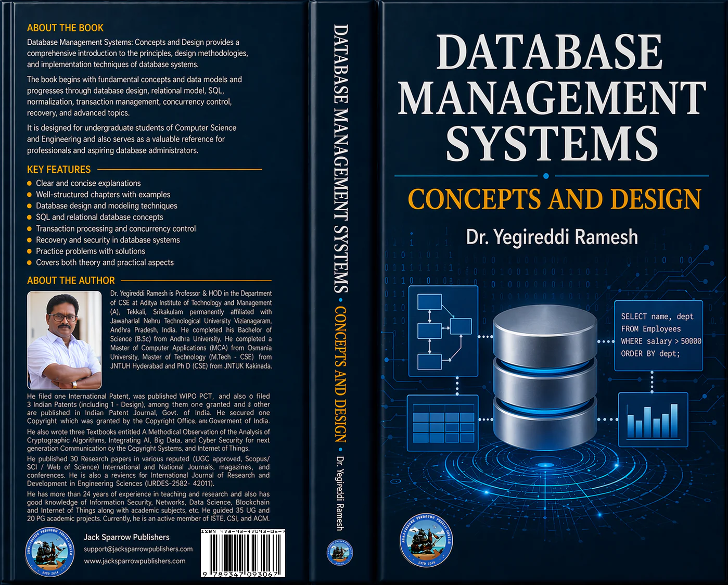Click the support@jacksparrowpublishers.com email

(x=138, y=549)
